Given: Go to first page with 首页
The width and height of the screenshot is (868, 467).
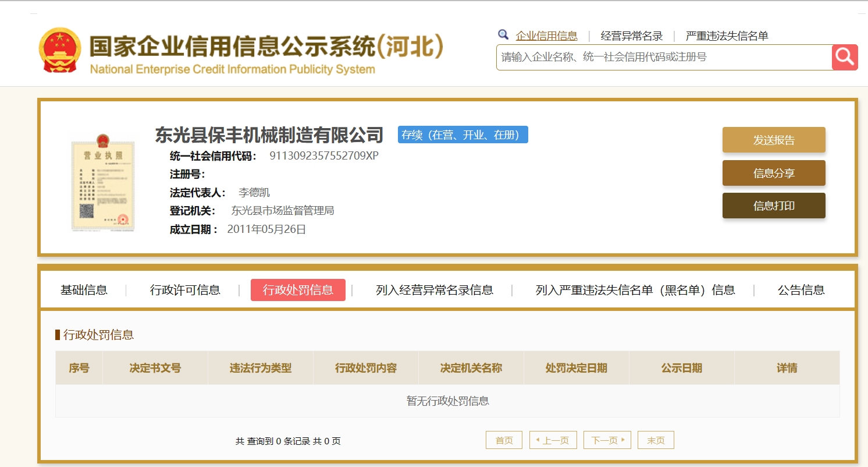Looking at the screenshot, I should click(504, 440).
